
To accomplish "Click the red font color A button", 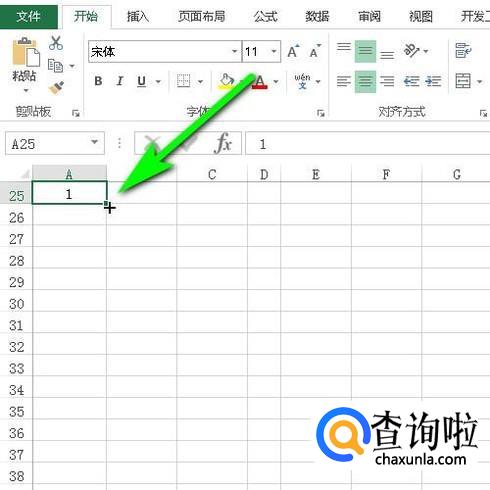I will coord(260,81).
